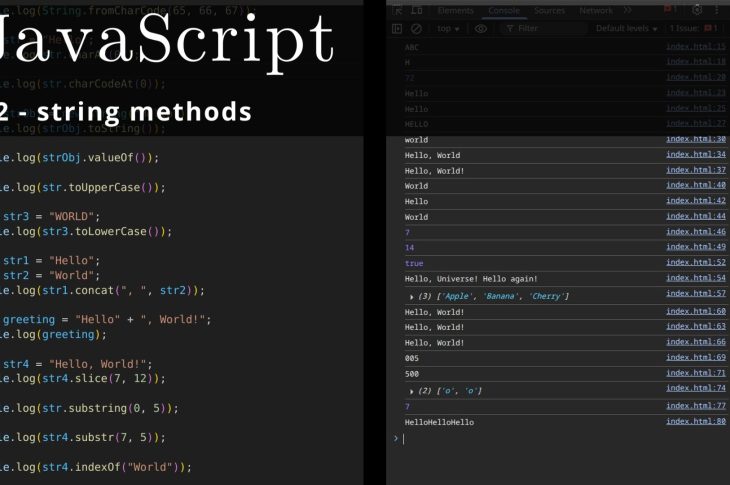
Task: Toggle the device toolbar icon
Action: 416,10
